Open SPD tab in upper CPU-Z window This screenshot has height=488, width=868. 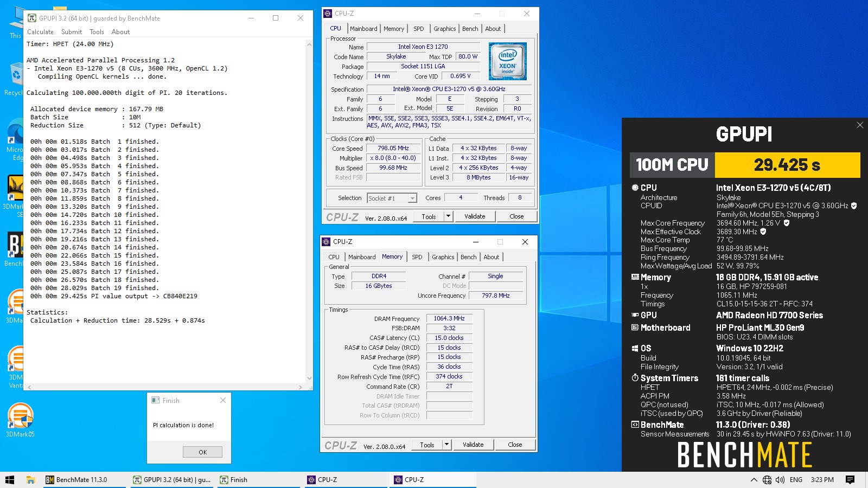(419, 29)
